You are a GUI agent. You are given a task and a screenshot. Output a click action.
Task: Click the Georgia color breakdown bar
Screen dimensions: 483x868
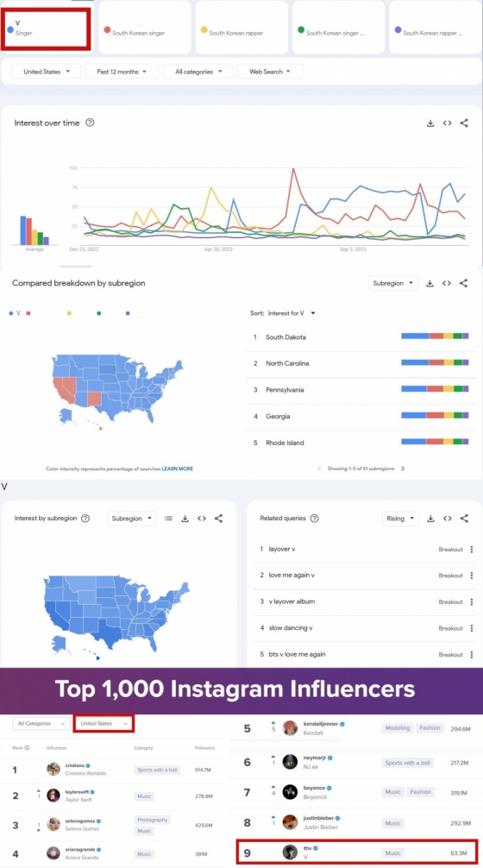point(435,415)
